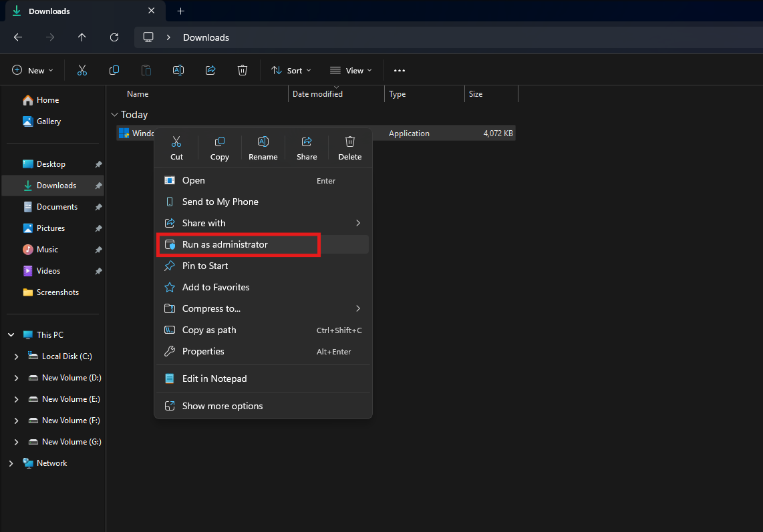The width and height of the screenshot is (763, 532).
Task: Cut the selected file using the toolbar
Action: pos(82,70)
